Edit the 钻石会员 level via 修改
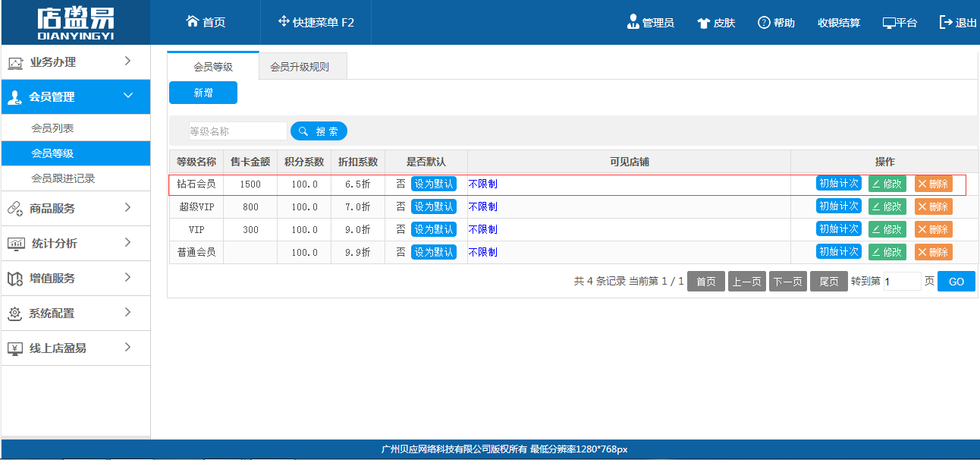980x460 pixels. point(887,184)
